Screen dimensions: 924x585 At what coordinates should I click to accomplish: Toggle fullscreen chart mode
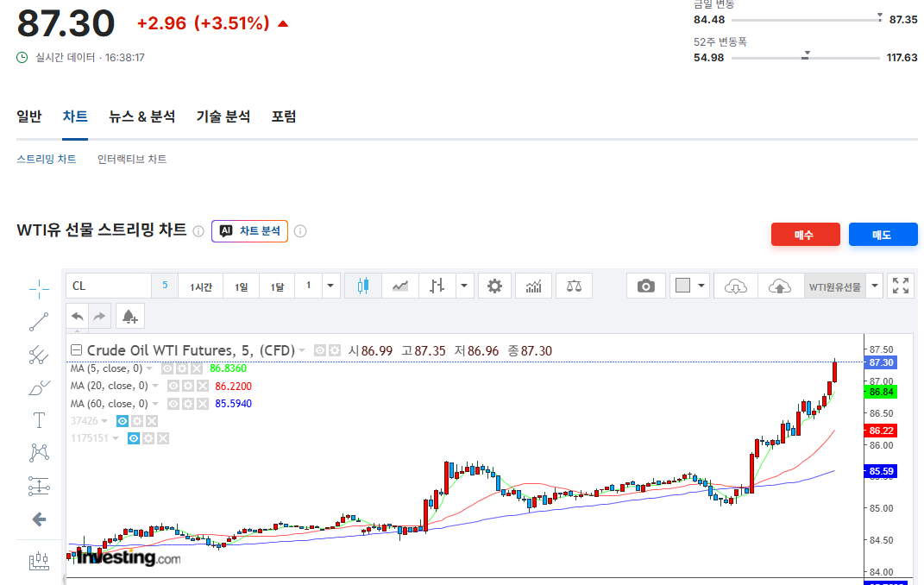(901, 286)
